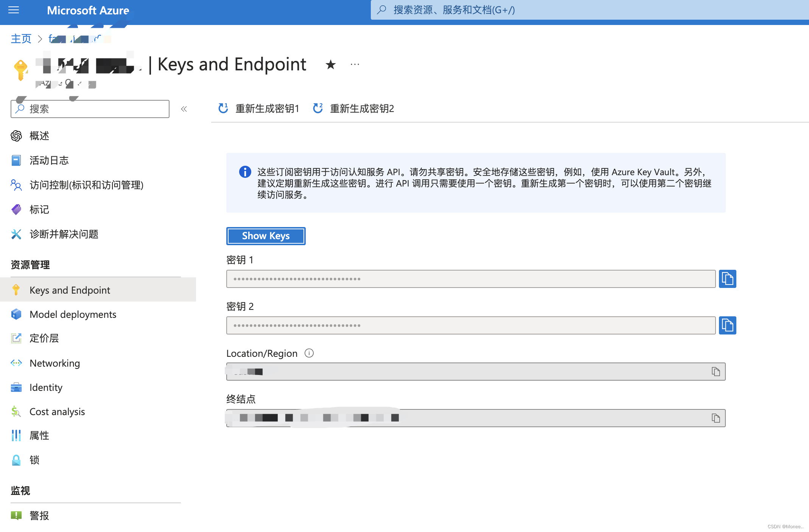Copy the 密钥 1 value
Screen dimensions: 809x532
(x=727, y=279)
